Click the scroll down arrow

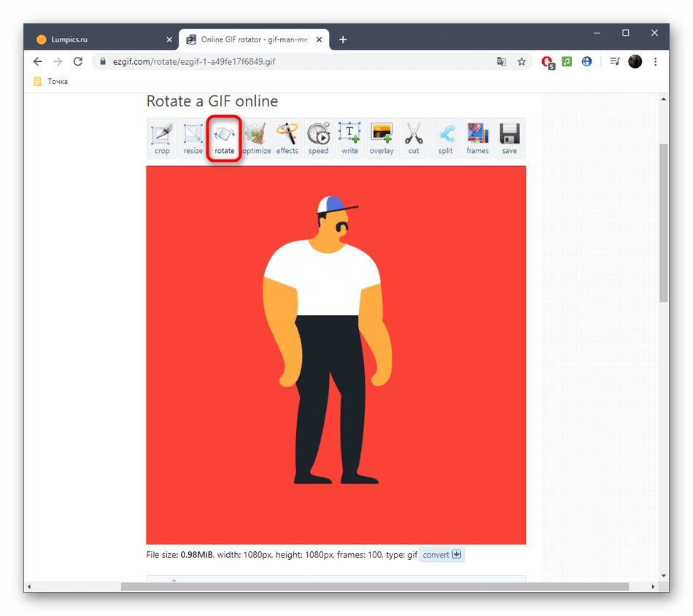coord(663,575)
